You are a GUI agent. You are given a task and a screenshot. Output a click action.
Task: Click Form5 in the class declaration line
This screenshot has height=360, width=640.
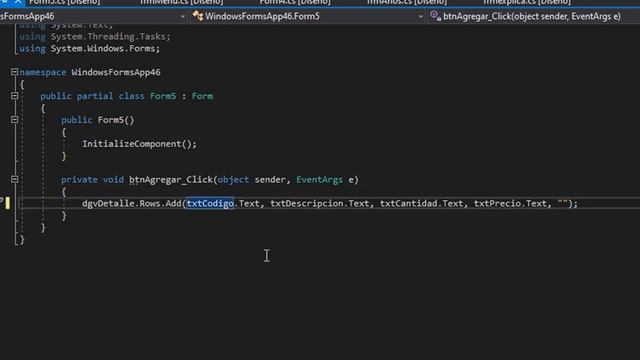point(163,96)
